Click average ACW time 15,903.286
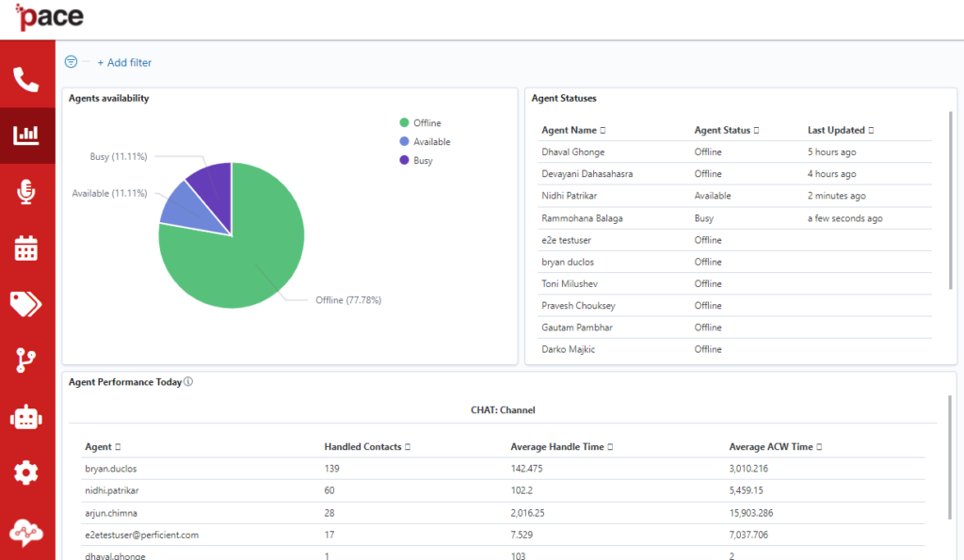 pyautogui.click(x=751, y=513)
